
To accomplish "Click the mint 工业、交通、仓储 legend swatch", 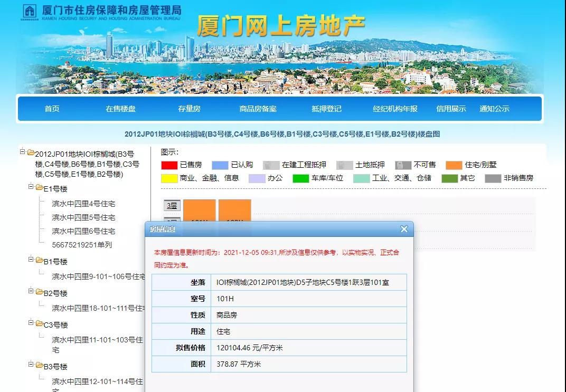I will 361,178.
